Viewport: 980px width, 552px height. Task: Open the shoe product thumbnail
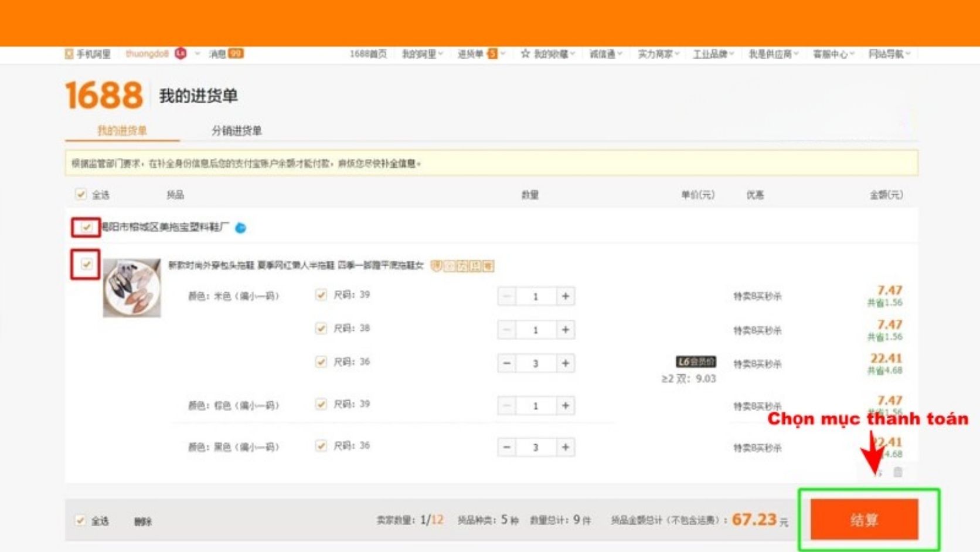(132, 288)
